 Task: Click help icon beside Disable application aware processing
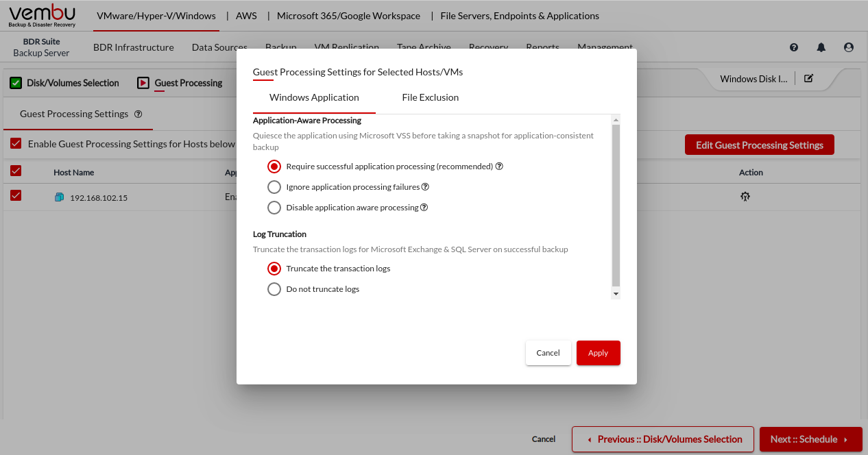pyautogui.click(x=424, y=208)
